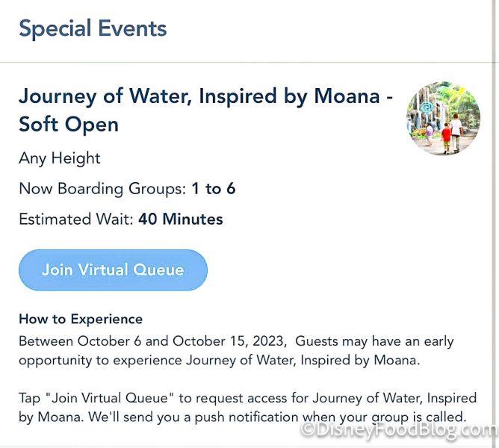Click the Now Boarding Groups label
Viewport: 499px width, 448px height.
[x=102, y=189]
